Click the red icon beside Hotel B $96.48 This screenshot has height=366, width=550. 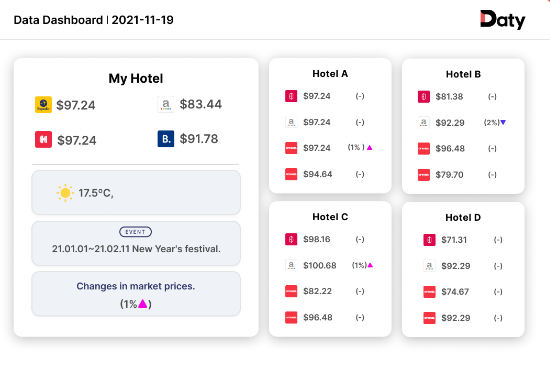point(424,148)
